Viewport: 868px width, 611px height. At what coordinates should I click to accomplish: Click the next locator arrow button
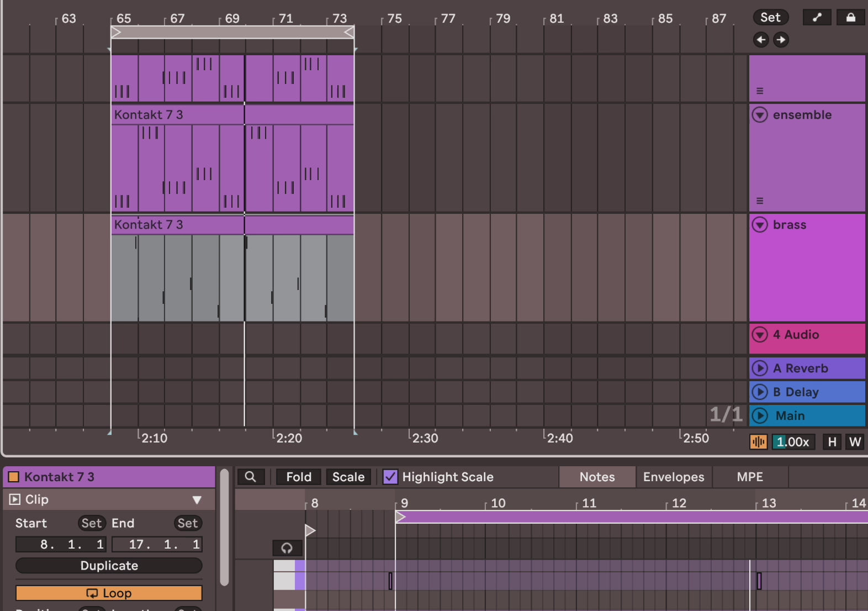781,40
